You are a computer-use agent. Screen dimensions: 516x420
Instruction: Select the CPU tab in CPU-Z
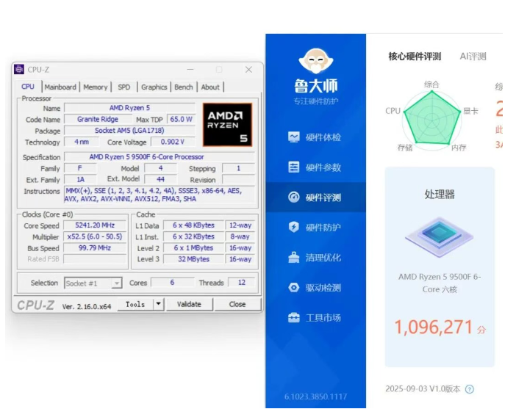[28, 87]
